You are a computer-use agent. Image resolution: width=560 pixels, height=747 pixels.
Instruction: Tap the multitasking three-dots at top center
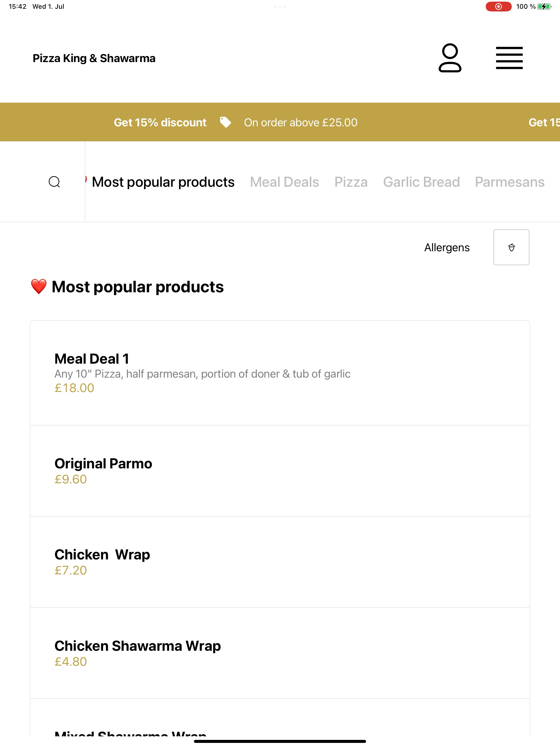tap(280, 6)
